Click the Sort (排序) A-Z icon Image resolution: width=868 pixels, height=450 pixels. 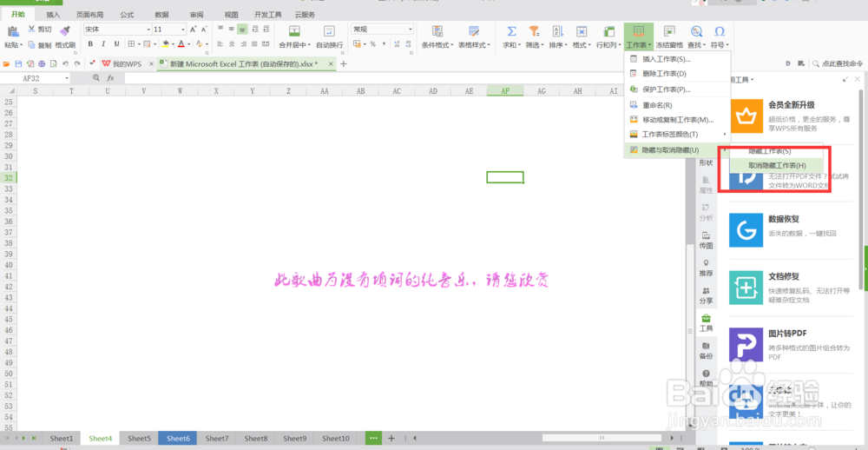tap(557, 31)
